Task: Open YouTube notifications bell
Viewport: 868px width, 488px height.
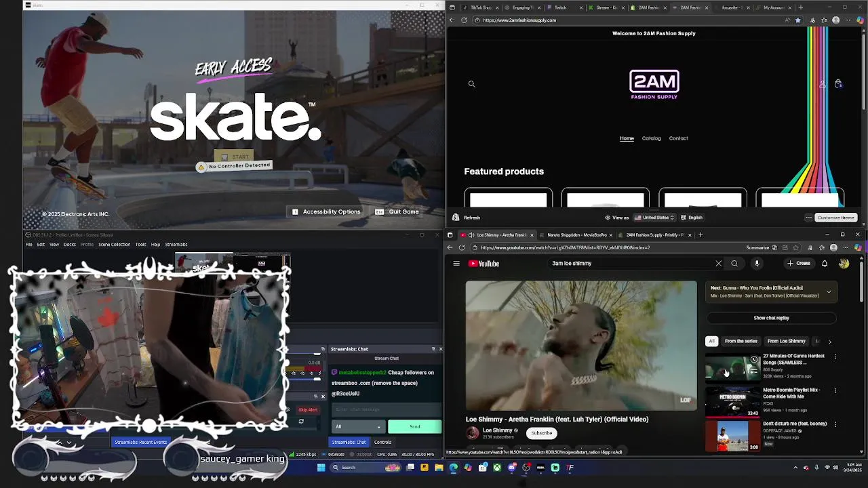Action: point(825,264)
